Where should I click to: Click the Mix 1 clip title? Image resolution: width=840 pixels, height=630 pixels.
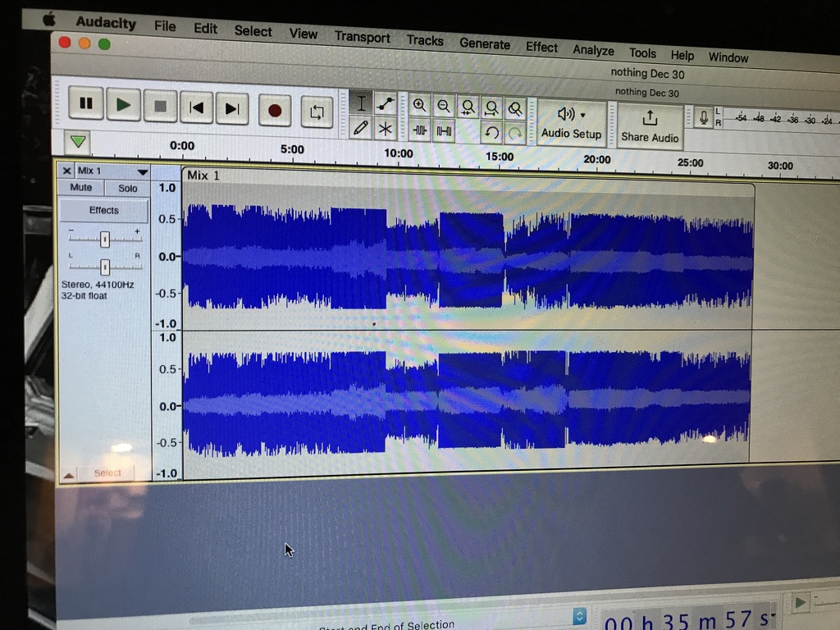pyautogui.click(x=203, y=176)
